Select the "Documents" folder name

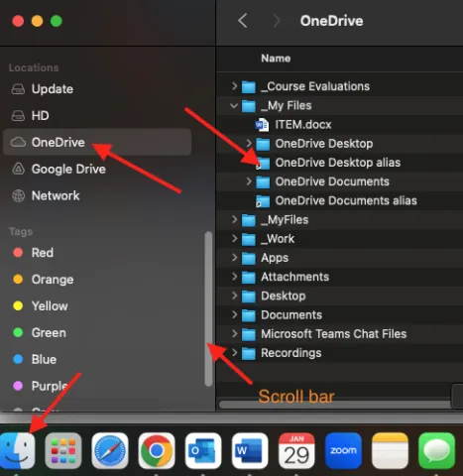click(x=291, y=315)
